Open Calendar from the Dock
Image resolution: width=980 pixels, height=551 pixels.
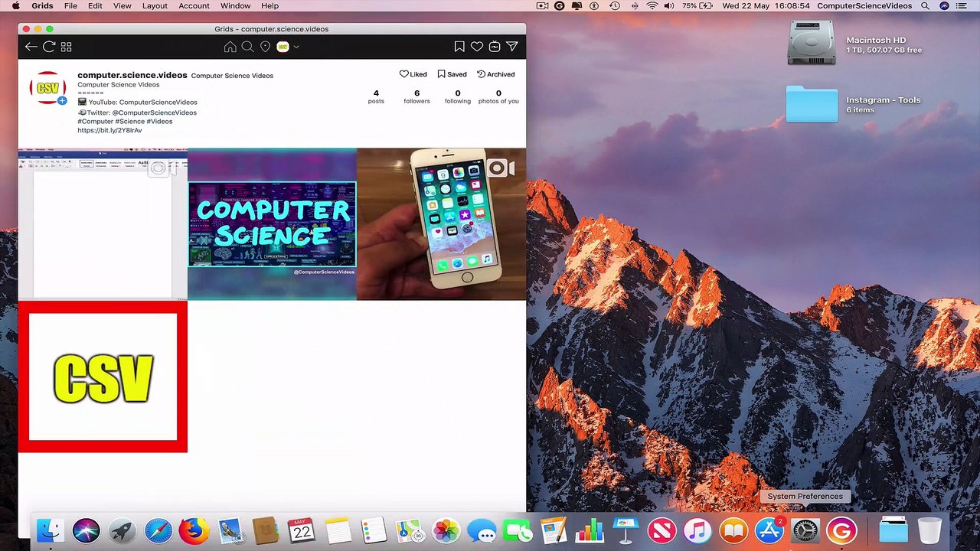pyautogui.click(x=302, y=530)
